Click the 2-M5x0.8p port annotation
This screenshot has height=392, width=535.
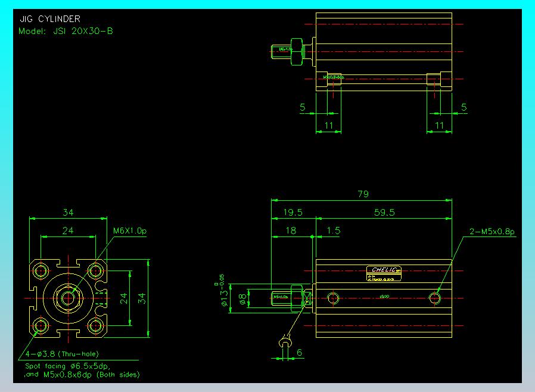coord(492,231)
